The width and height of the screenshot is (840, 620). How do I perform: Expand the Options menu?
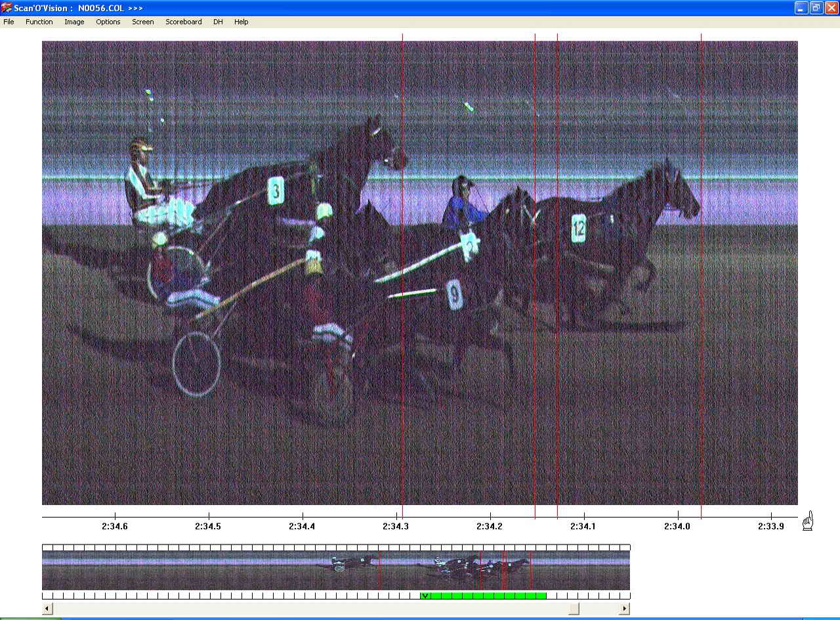pos(108,22)
